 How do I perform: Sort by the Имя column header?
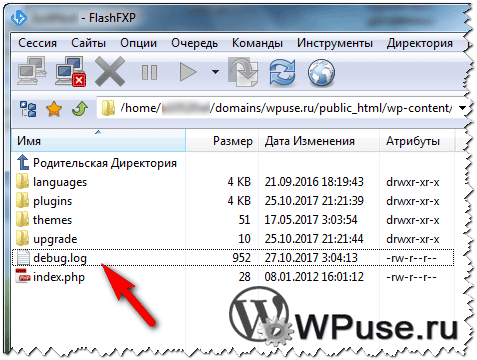(98, 141)
